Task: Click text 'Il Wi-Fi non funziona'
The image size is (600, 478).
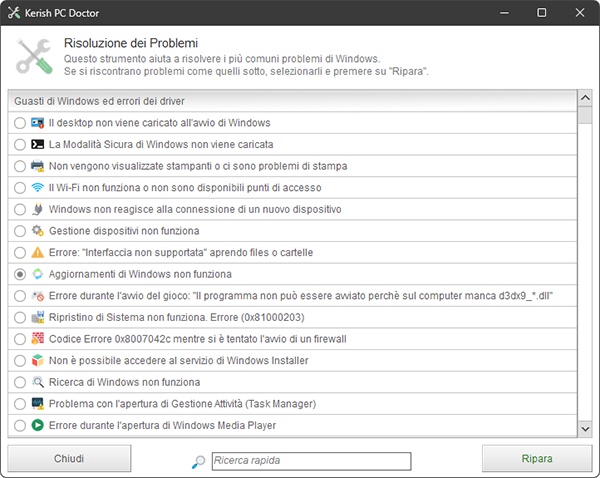Action: (x=95, y=188)
